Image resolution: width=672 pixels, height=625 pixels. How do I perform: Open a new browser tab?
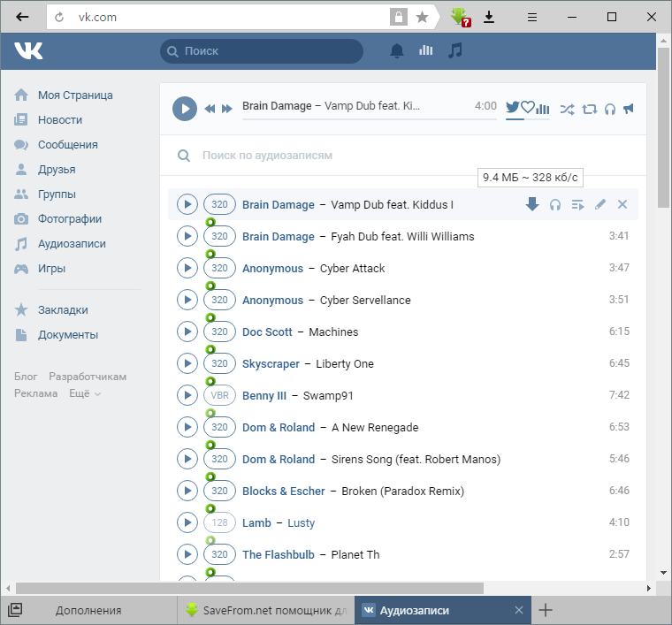point(546,610)
